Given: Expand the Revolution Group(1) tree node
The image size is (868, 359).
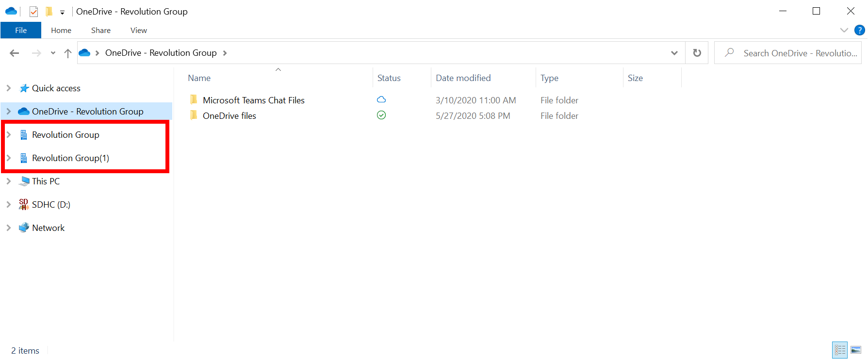Looking at the screenshot, I should click(8, 158).
